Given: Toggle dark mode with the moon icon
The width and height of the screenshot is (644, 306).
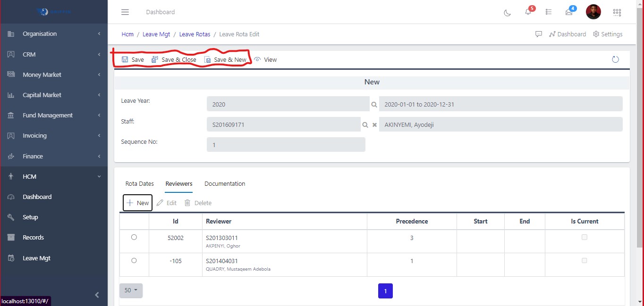Looking at the screenshot, I should click(x=507, y=13).
